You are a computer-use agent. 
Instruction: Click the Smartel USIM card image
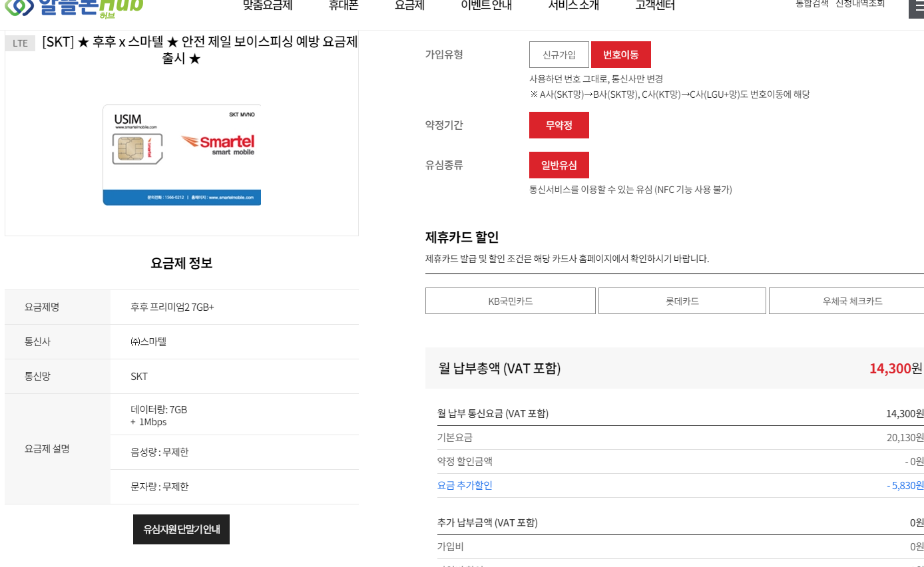click(x=182, y=155)
